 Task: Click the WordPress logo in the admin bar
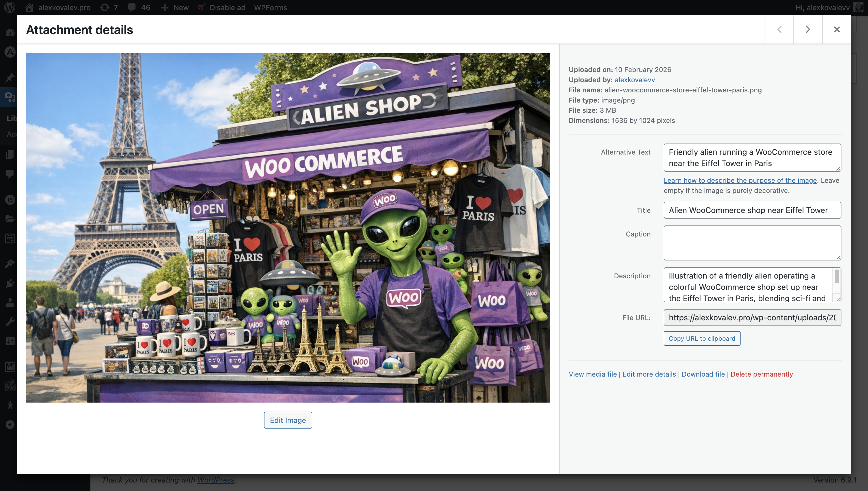click(x=10, y=7)
